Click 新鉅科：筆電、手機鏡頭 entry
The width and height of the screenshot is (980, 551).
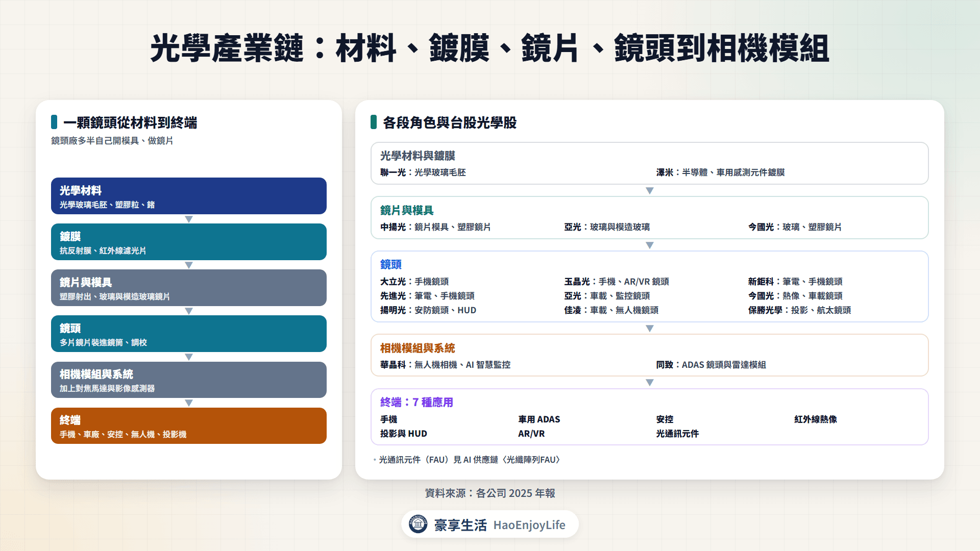click(795, 282)
